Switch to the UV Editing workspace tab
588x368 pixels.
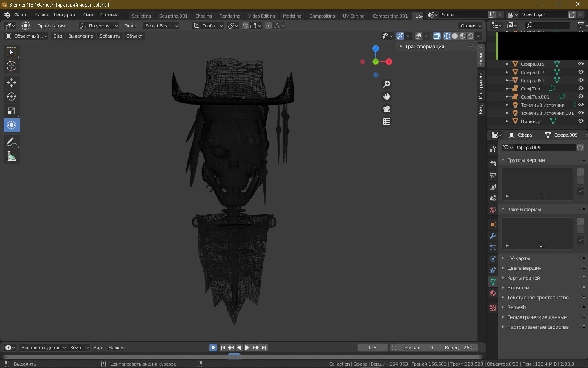click(x=353, y=16)
